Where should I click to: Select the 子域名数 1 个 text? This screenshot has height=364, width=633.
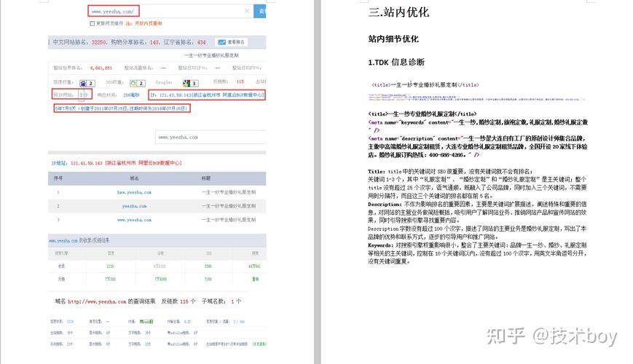[x=221, y=301]
